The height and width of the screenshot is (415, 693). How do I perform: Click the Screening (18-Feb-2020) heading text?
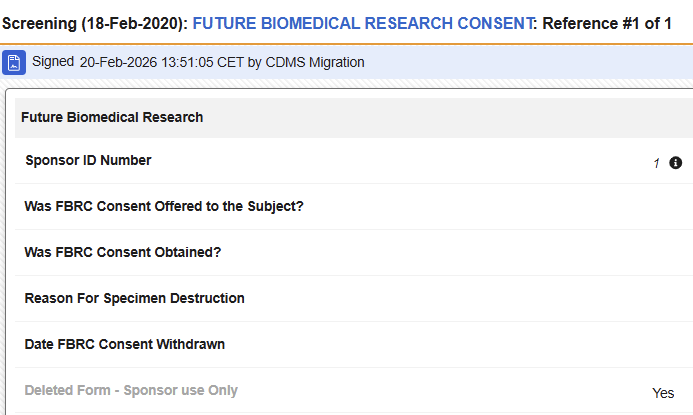(95, 23)
